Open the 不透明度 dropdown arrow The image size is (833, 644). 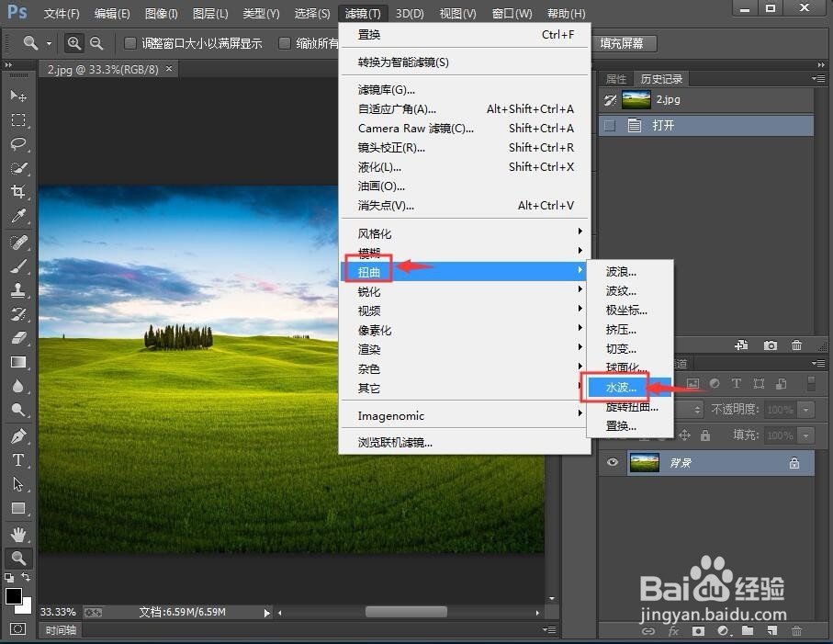(805, 410)
